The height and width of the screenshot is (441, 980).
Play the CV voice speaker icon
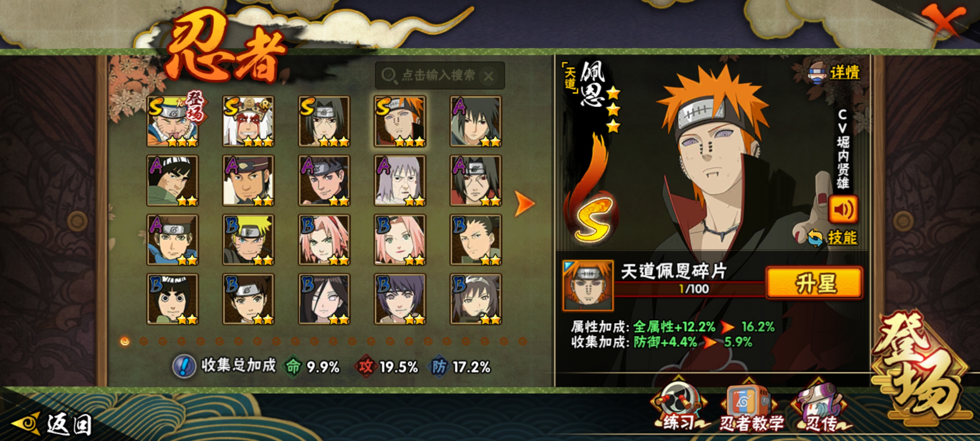click(x=843, y=209)
